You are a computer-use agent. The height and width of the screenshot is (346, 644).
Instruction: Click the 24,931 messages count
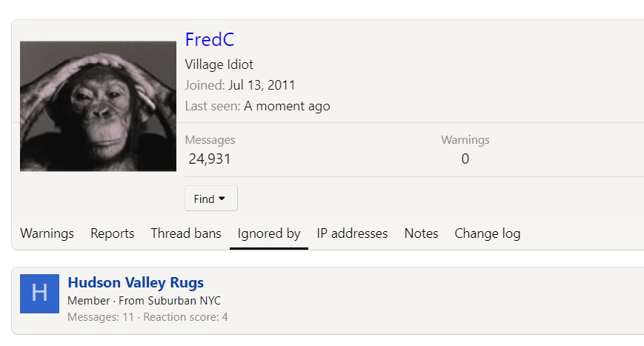(x=210, y=159)
